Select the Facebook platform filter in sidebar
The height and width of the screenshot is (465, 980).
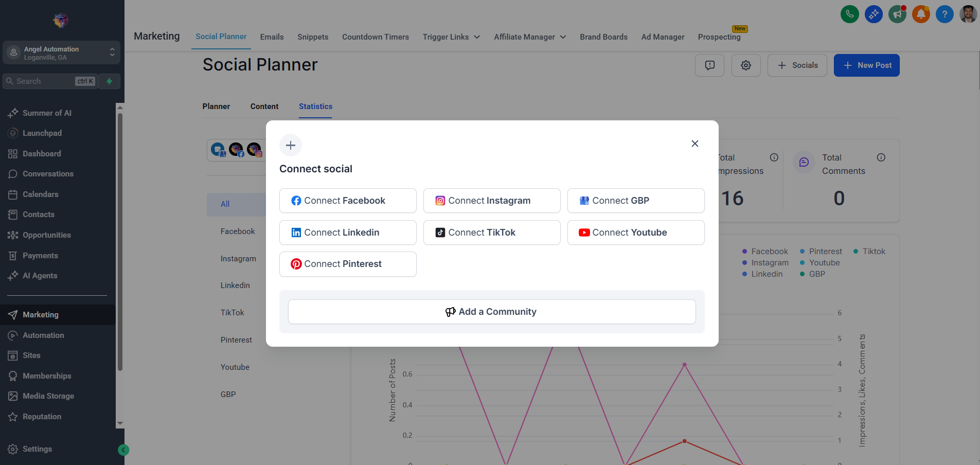pyautogui.click(x=238, y=231)
